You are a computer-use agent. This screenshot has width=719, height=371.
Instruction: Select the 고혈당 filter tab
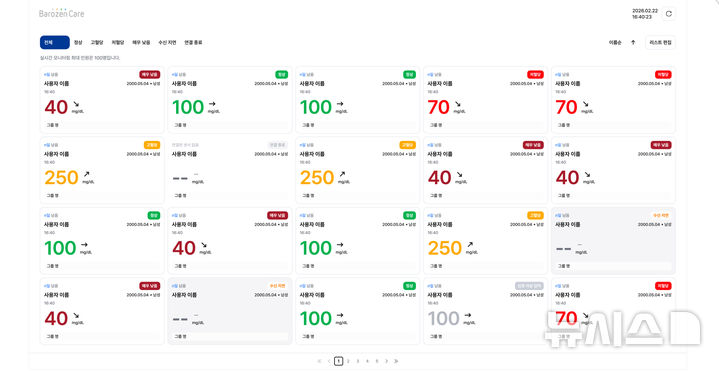click(97, 42)
